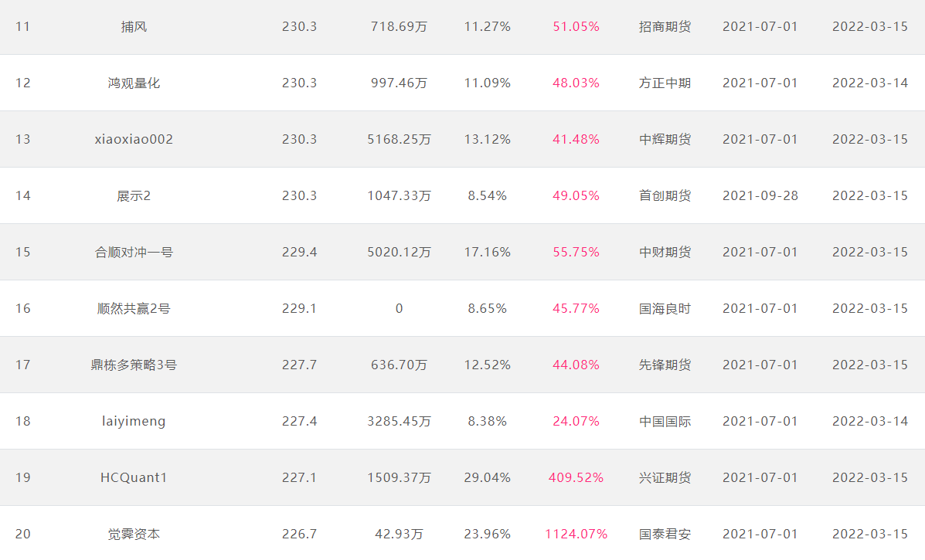Select the 方正中期 broker cell
The image size is (925, 560).
click(665, 83)
